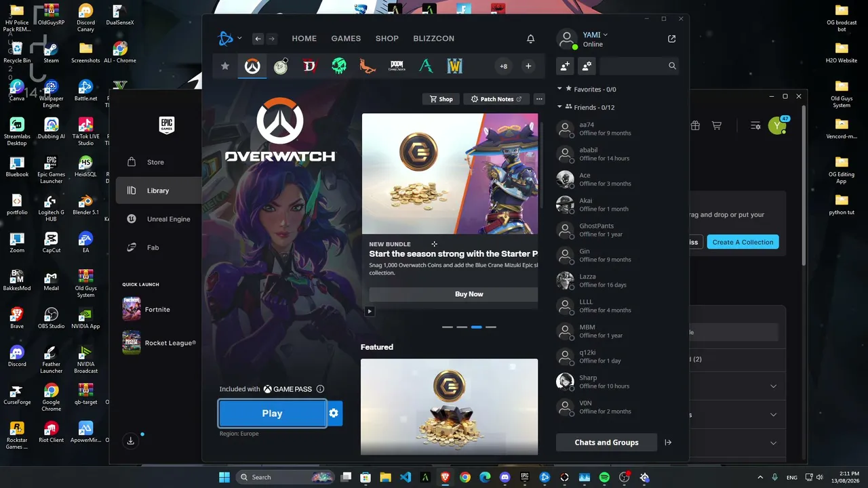The image size is (868, 488).
Task: Open Epic launcher downloads icon
Action: [131, 441]
